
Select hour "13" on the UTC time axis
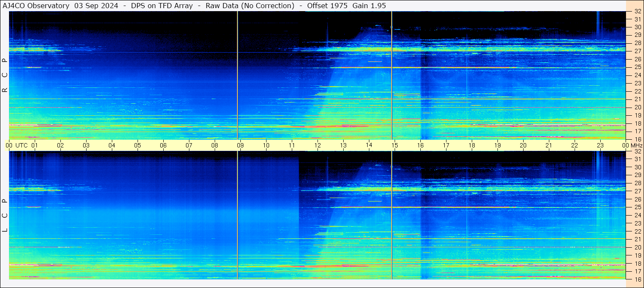(x=343, y=145)
